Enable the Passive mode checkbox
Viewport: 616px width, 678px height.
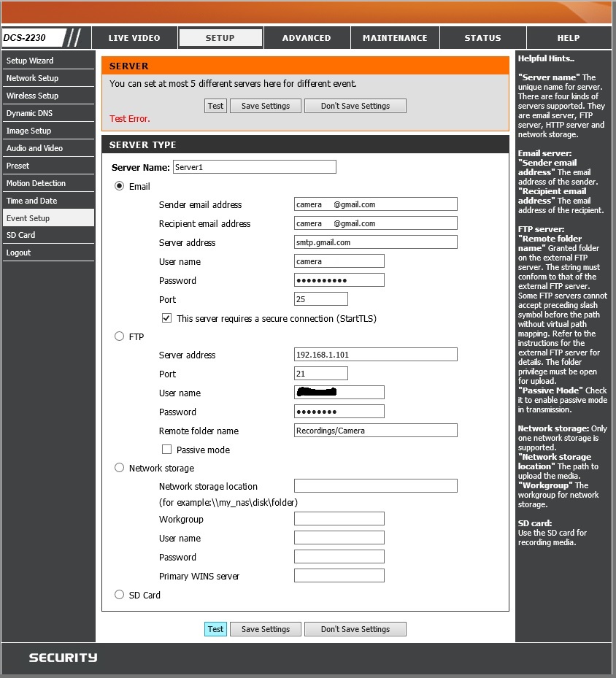click(x=167, y=450)
